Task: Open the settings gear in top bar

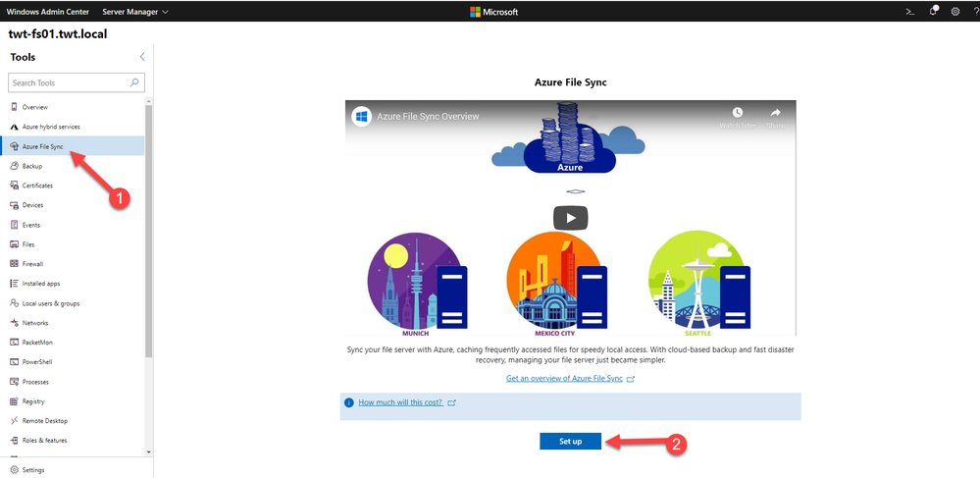Action: pyautogui.click(x=955, y=11)
